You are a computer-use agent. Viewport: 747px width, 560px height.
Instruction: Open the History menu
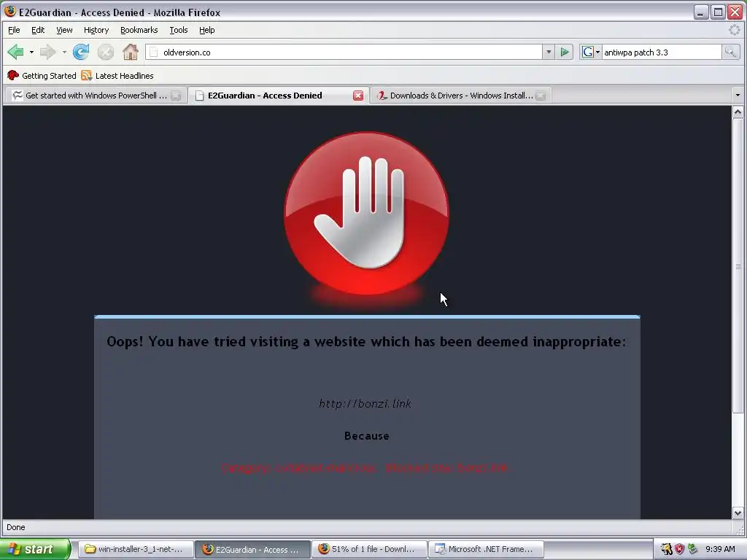[x=96, y=30]
